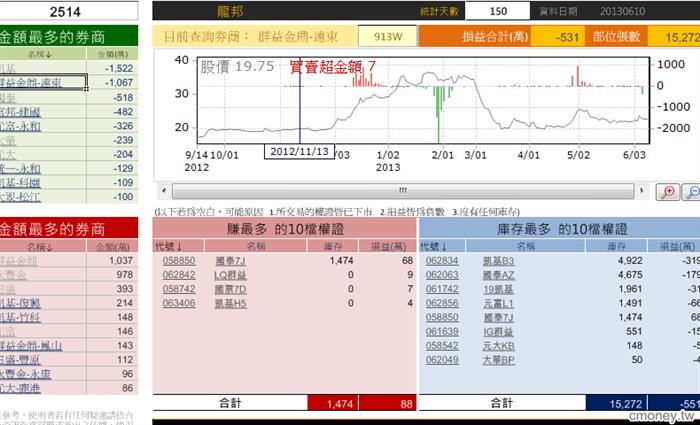Open warrant code 058542 link
The width and height of the screenshot is (700, 425).
442,346
